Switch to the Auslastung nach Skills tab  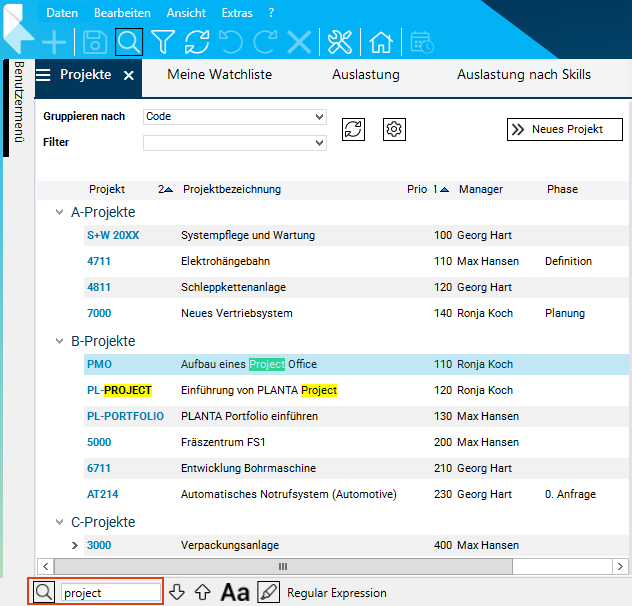coord(523,75)
